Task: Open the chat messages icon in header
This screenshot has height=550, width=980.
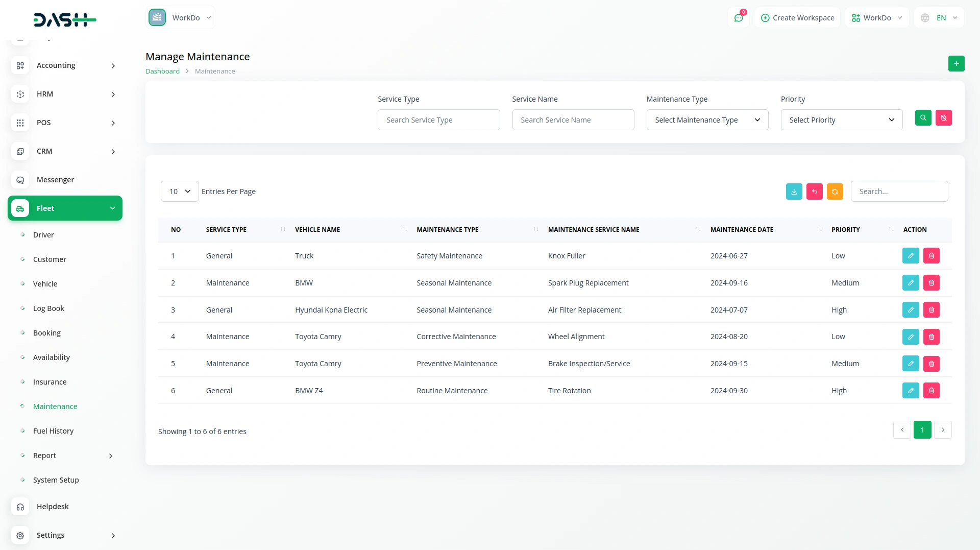Action: (x=738, y=18)
